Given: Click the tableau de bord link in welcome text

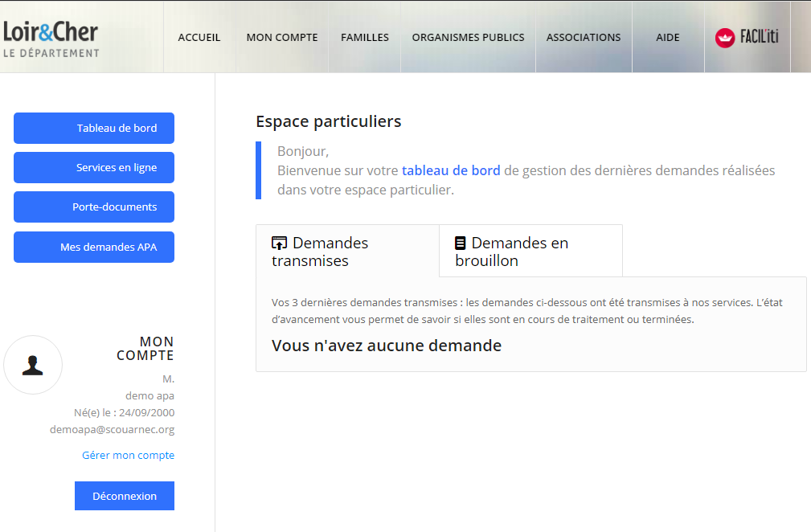Looking at the screenshot, I should tap(451, 170).
